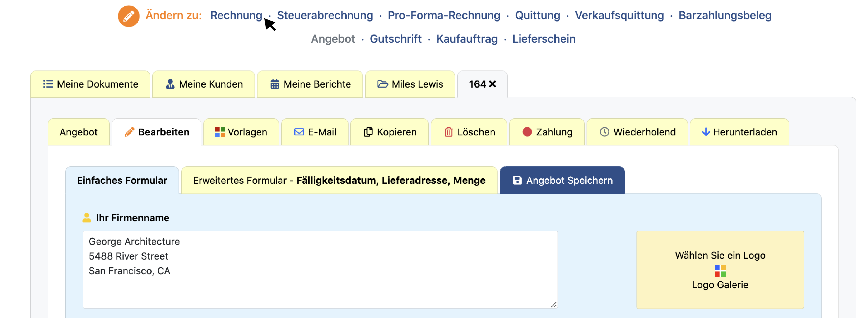868x318 pixels.
Task: Click the envelope icon in E-Mail tab
Action: (x=299, y=132)
